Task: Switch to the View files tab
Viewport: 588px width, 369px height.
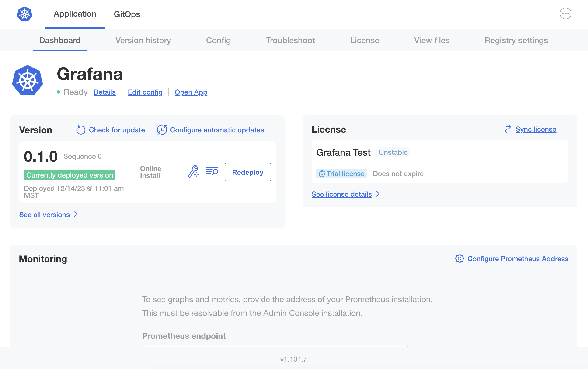Action: (x=432, y=40)
